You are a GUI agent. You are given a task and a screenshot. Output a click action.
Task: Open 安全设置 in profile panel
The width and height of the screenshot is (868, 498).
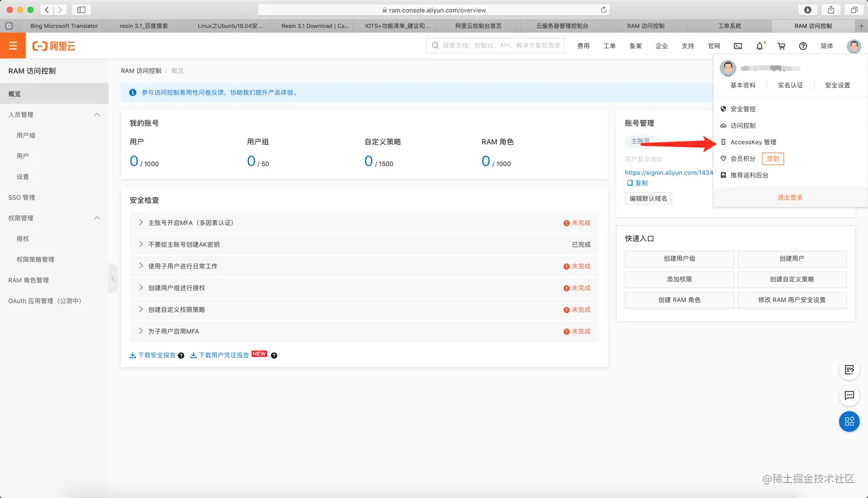[x=838, y=86]
